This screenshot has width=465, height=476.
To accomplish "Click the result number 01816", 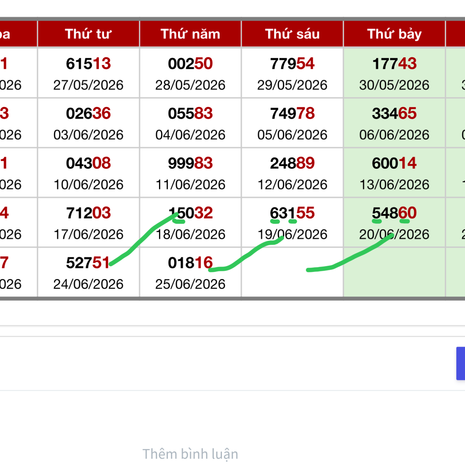I will pyautogui.click(x=191, y=263).
